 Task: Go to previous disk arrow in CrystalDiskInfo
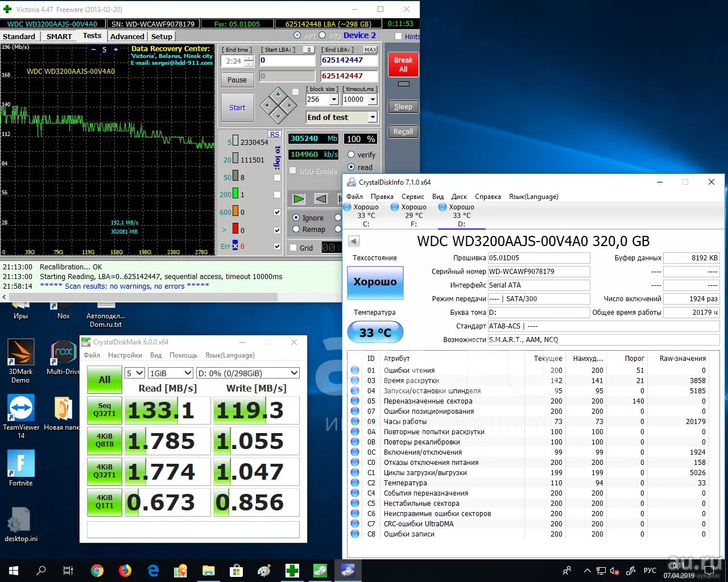coord(354,241)
